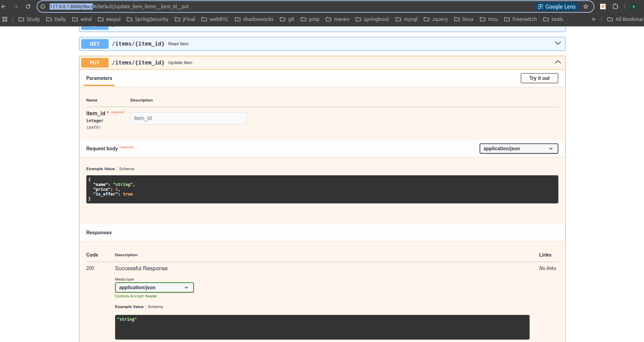The width and height of the screenshot is (644, 342).
Task: Click the browser reload icon
Action: click(28, 7)
